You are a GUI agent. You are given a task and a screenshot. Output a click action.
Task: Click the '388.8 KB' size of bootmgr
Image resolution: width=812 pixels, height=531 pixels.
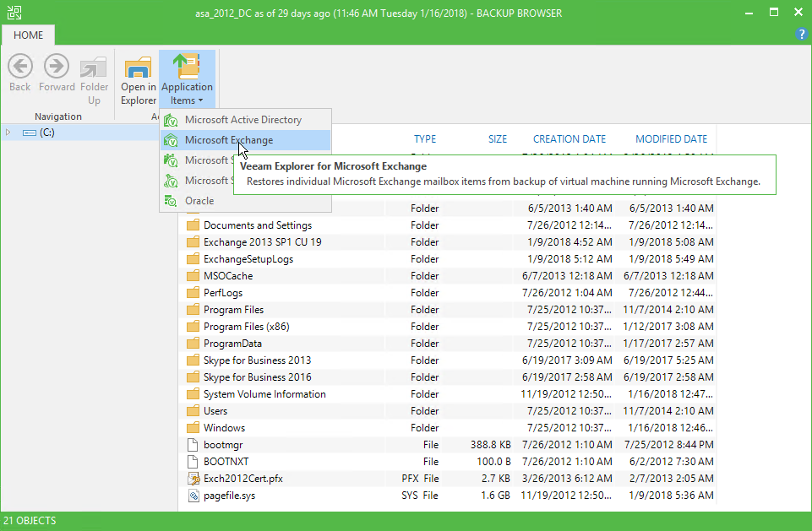(x=490, y=445)
